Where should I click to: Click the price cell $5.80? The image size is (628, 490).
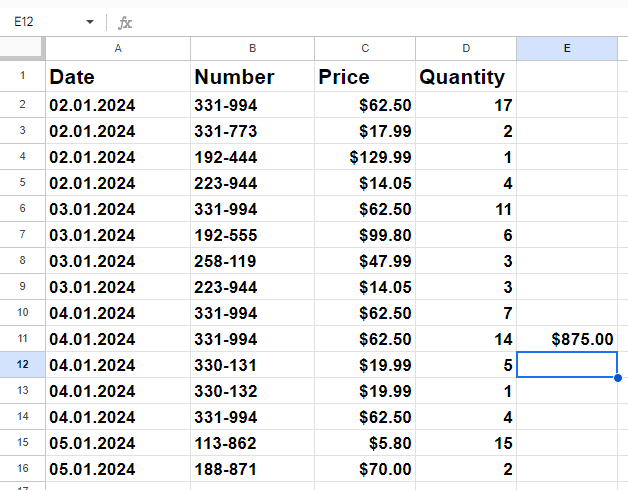[x=365, y=443]
